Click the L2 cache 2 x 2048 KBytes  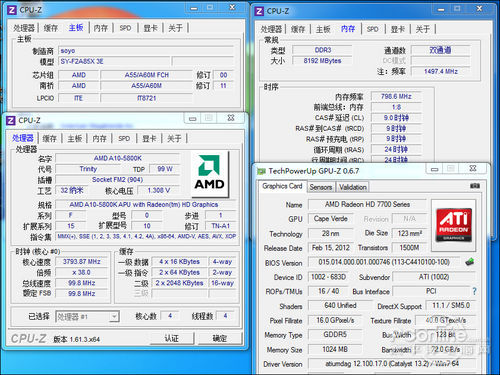179,283
